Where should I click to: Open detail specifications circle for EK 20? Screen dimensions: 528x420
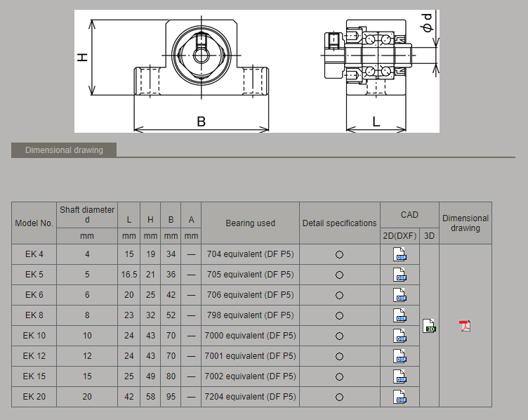[x=339, y=398]
